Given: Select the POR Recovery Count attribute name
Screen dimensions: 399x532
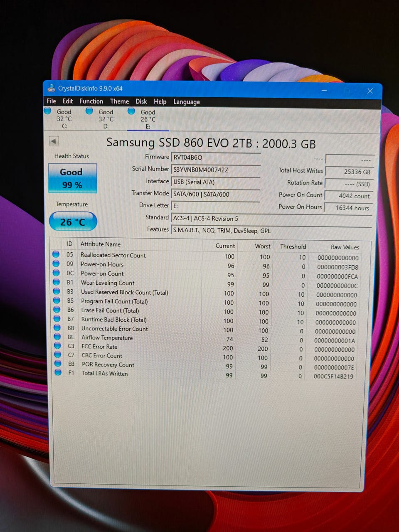Looking at the screenshot, I should point(108,365).
